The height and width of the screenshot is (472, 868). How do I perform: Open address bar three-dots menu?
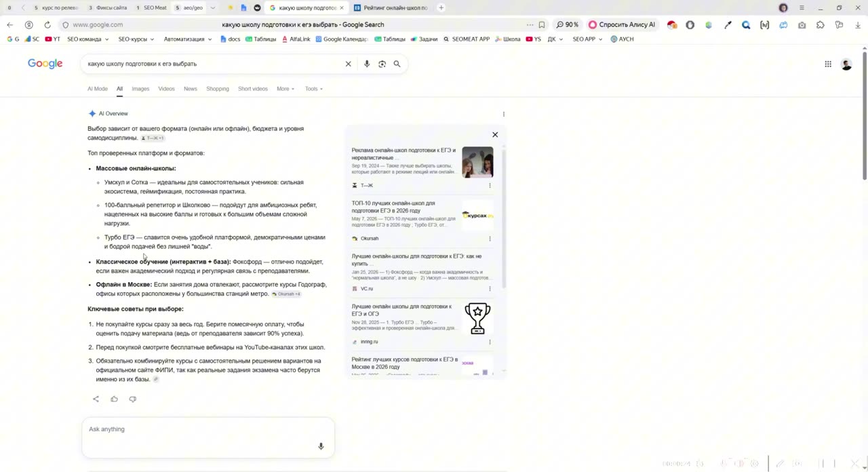click(x=530, y=24)
